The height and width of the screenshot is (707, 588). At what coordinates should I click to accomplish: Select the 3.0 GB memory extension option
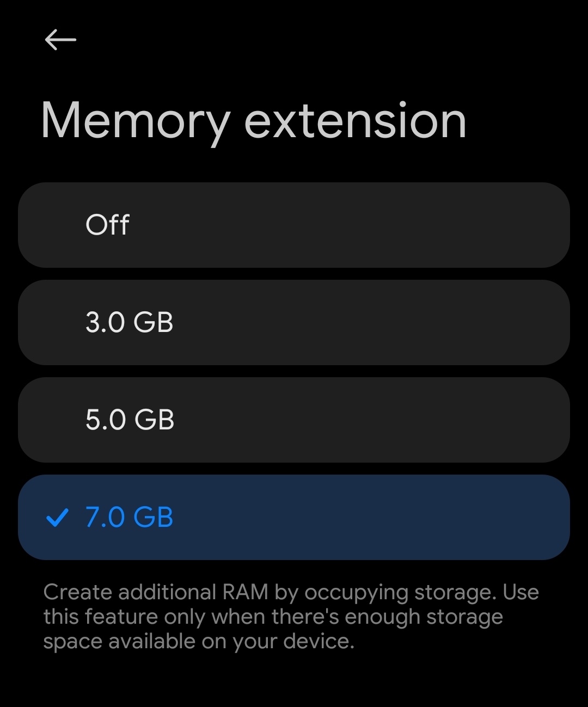(x=294, y=322)
